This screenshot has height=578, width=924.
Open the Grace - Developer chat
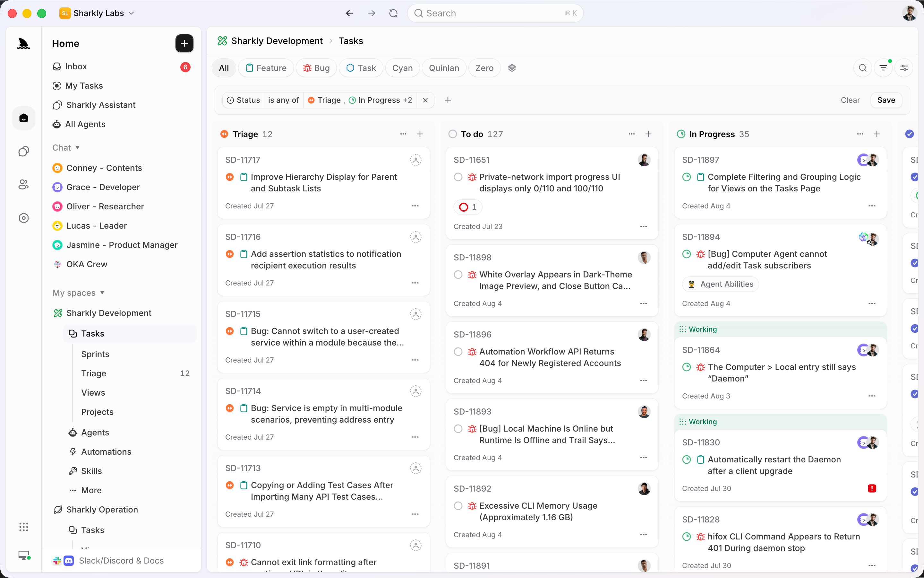[121, 187]
